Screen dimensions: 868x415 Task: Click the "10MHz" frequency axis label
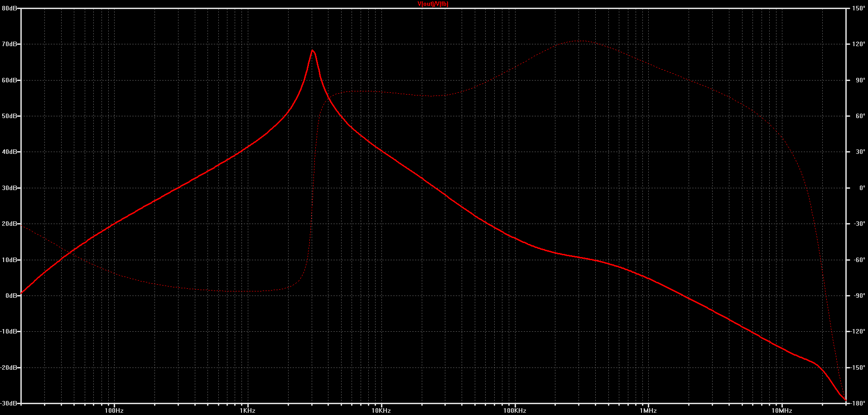[x=782, y=410]
